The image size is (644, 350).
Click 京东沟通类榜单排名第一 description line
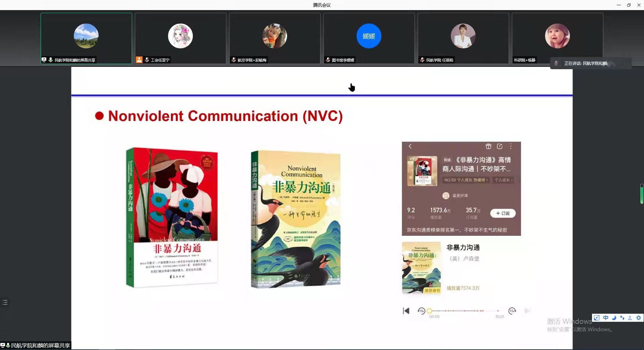pyautogui.click(x=457, y=230)
